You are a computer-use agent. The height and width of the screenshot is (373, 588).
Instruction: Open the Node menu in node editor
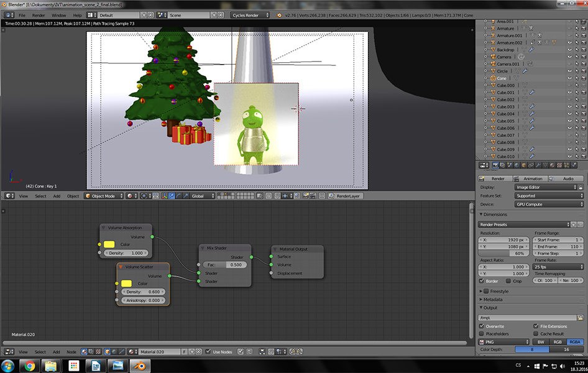click(x=71, y=352)
